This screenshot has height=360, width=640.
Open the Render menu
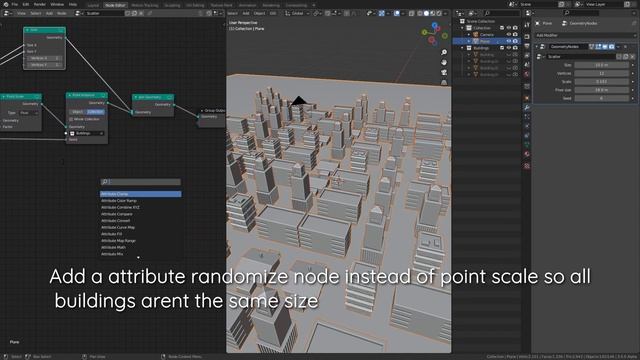40,4
